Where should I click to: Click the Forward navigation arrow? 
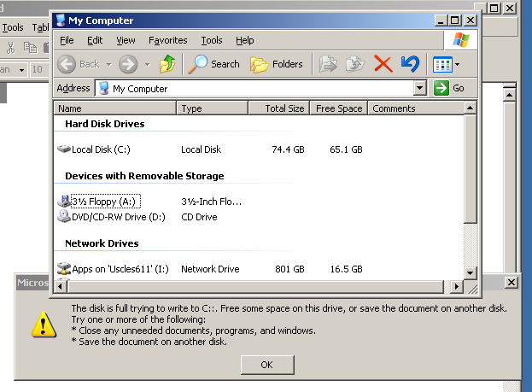click(x=128, y=64)
